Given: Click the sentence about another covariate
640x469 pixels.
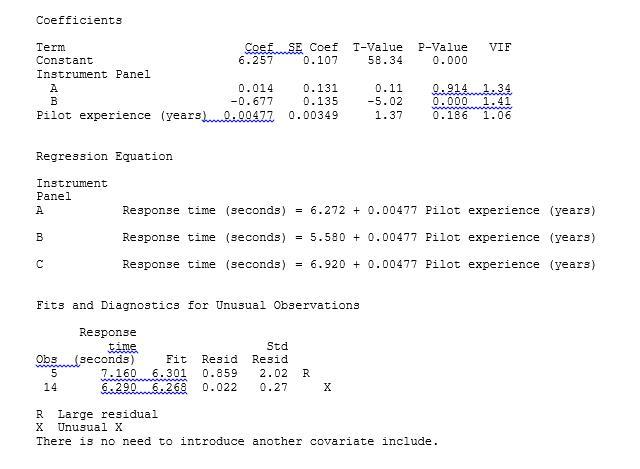Looking at the screenshot, I should click(237, 441).
